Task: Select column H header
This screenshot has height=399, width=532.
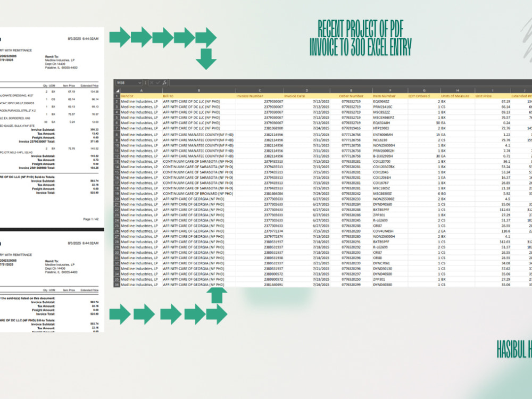Action: pyautogui.click(x=458, y=90)
